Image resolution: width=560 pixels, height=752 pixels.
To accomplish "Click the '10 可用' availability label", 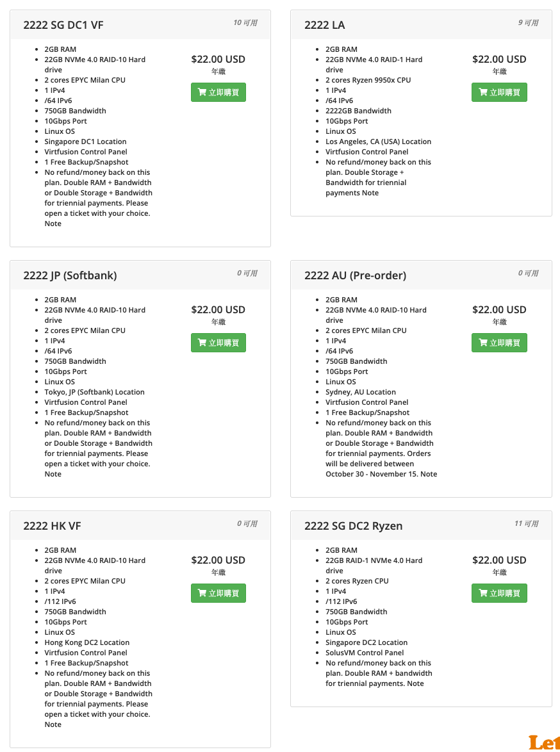I will [245, 23].
